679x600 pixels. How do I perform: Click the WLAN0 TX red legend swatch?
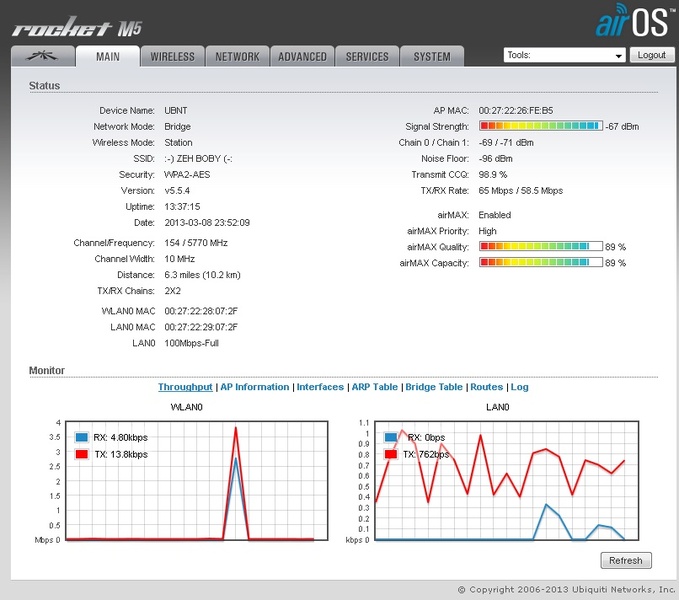[x=82, y=454]
